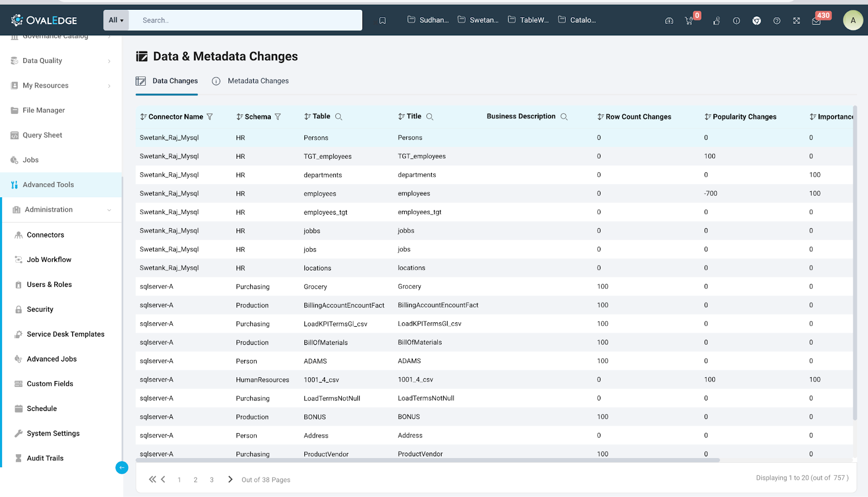Go to previous page arrow
868x497 pixels.
(163, 479)
